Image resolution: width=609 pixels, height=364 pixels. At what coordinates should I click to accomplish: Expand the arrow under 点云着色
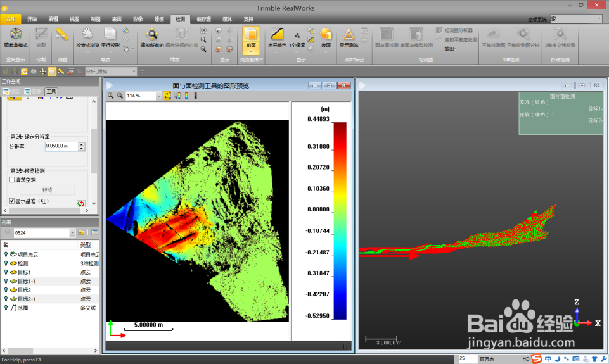277,52
